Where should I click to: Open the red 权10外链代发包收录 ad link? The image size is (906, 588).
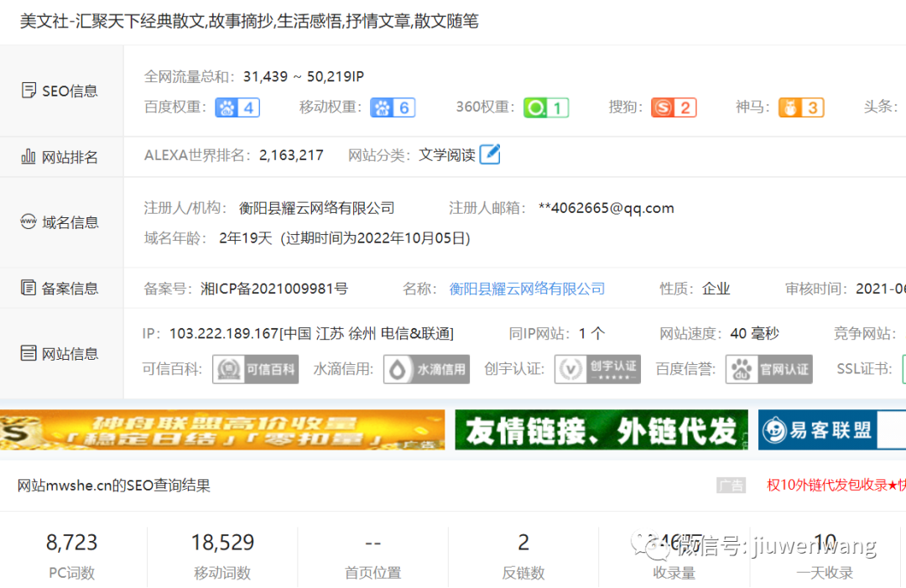click(x=836, y=485)
